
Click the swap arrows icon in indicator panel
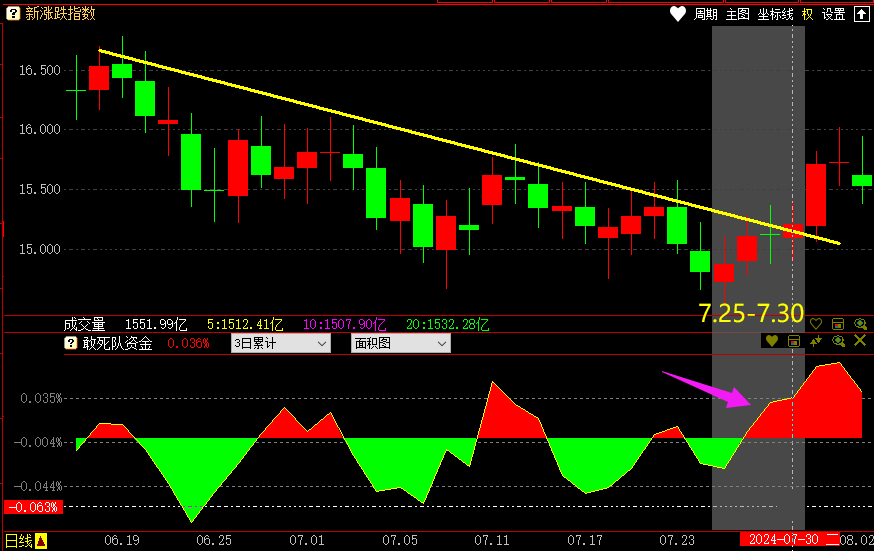pyautogui.click(x=816, y=342)
